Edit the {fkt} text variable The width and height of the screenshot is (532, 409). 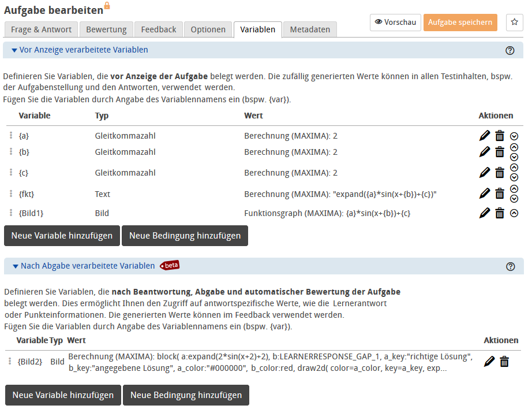pyautogui.click(x=485, y=194)
